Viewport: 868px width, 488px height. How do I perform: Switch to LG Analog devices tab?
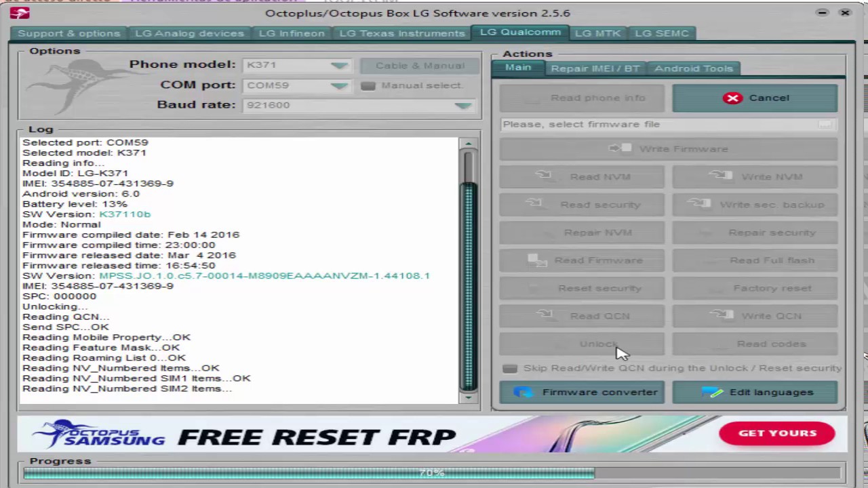coord(189,33)
